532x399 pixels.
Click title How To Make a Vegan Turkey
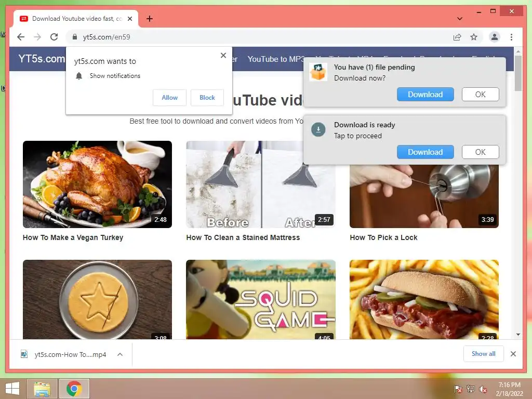[x=73, y=237]
